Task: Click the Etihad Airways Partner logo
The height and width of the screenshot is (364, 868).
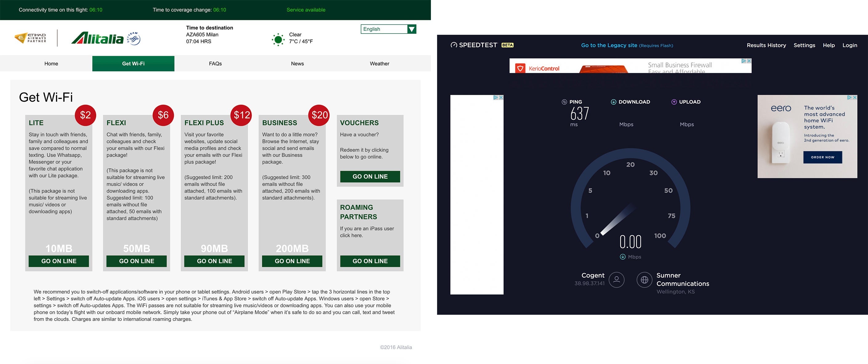Action: (30, 38)
